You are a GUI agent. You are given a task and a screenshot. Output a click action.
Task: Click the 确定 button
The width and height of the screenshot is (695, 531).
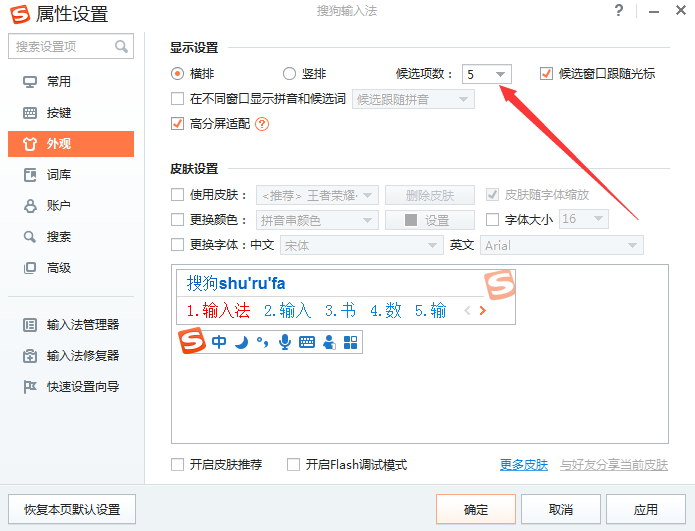(476, 509)
